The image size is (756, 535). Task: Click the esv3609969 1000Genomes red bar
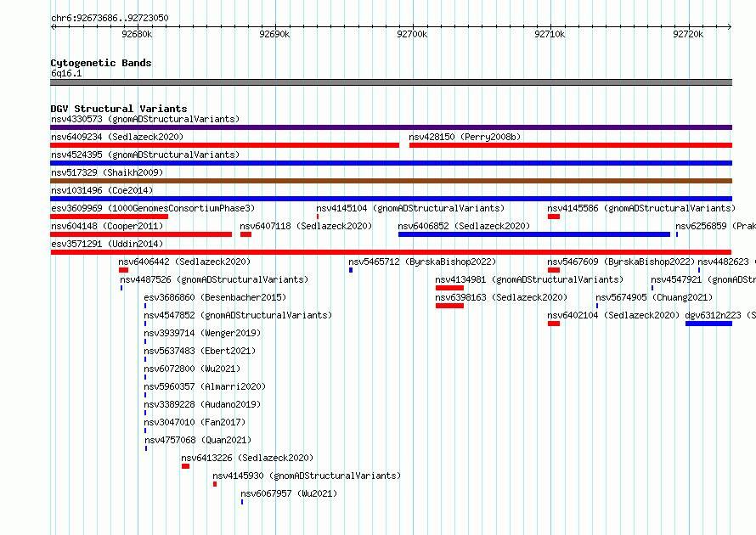(109, 217)
